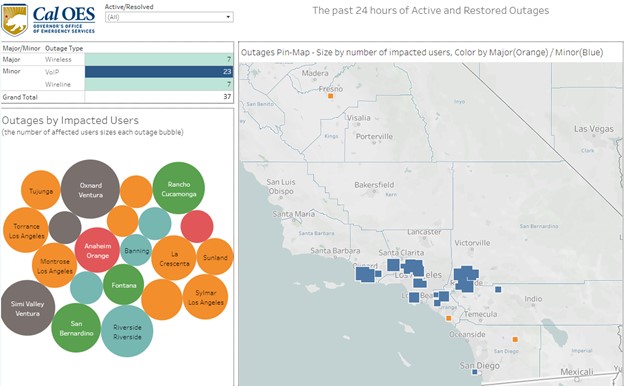624x386 pixels.
Task: Click the VoIP outage type label
Action: (x=52, y=72)
